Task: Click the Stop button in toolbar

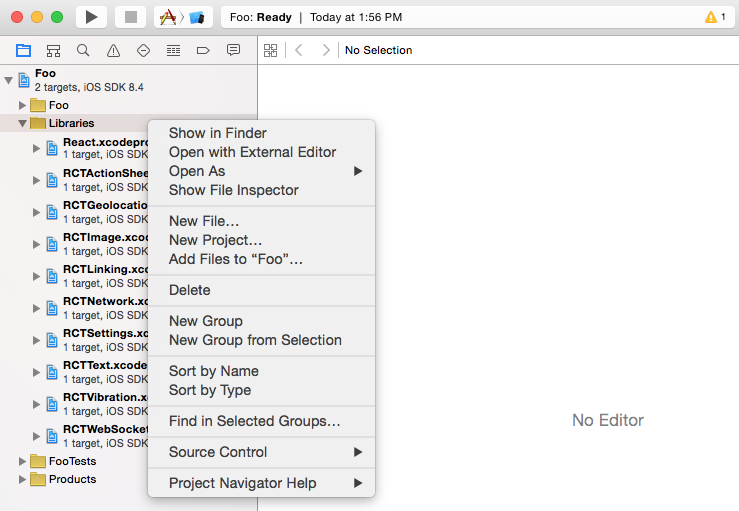Action: 131,17
